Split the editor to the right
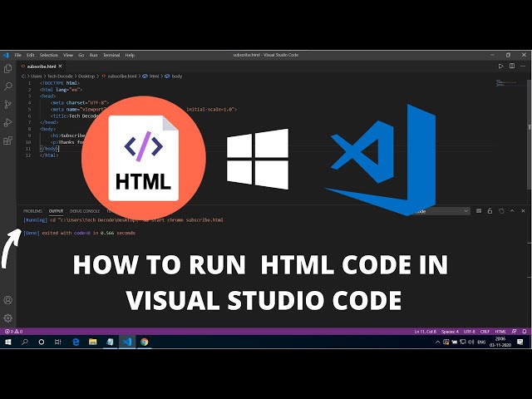The height and width of the screenshot is (399, 532). pyautogui.click(x=512, y=66)
